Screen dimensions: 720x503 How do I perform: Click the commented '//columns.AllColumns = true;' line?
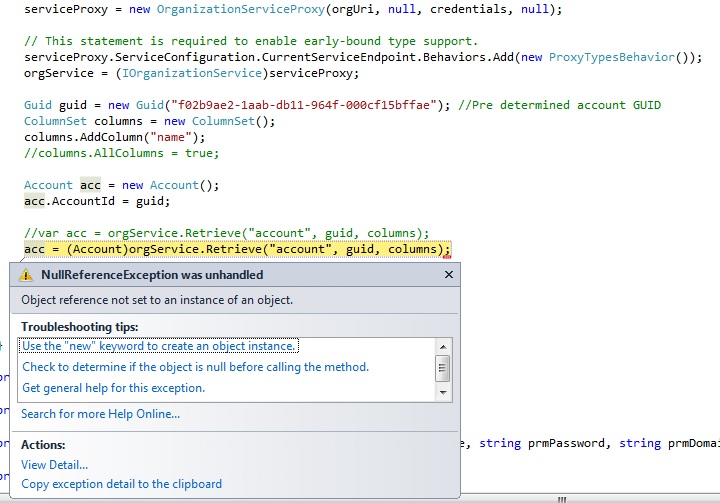(122, 153)
